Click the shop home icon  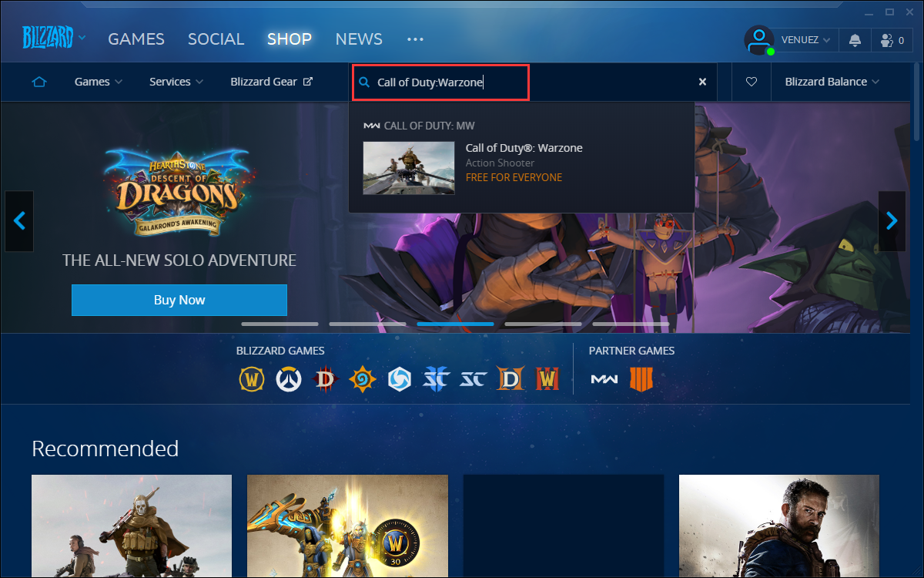[x=39, y=82]
